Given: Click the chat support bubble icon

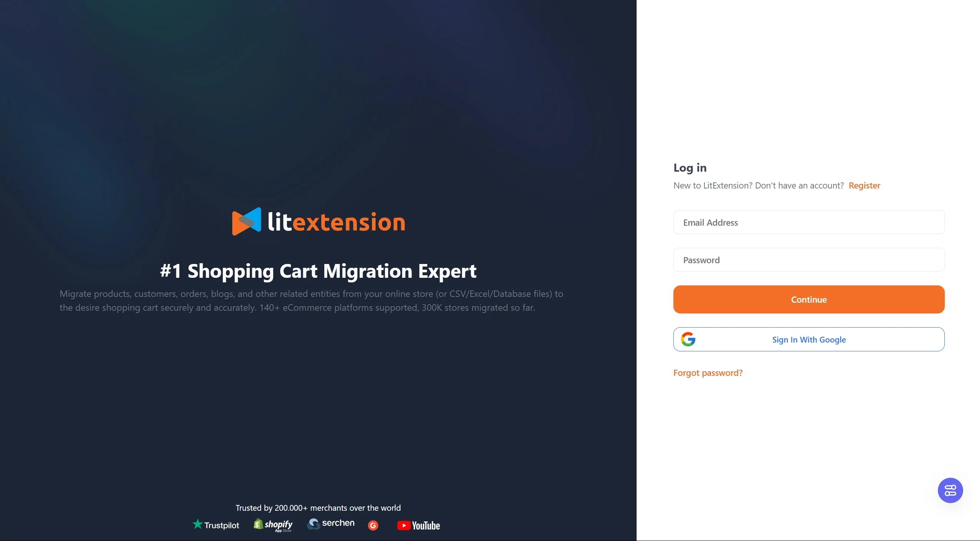Looking at the screenshot, I should 950,490.
